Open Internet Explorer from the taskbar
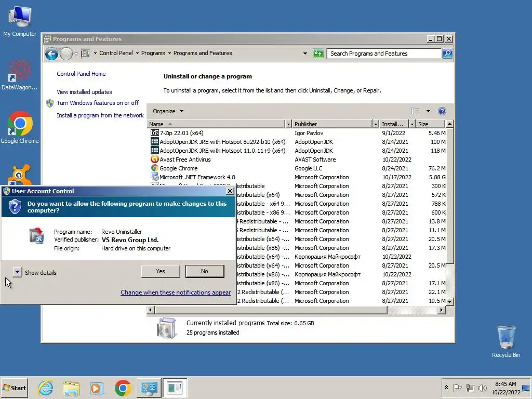Image resolution: width=532 pixels, height=399 pixels. click(x=46, y=388)
